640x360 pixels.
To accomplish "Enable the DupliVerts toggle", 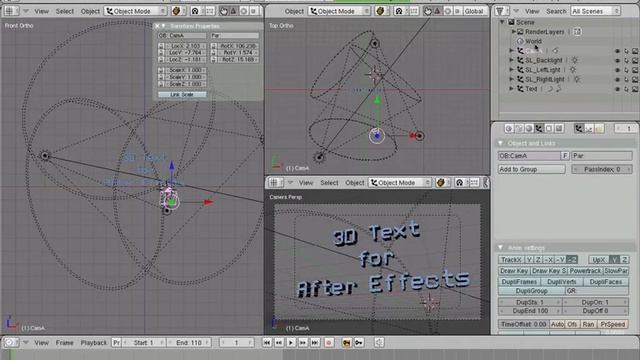I will pyautogui.click(x=562, y=282).
